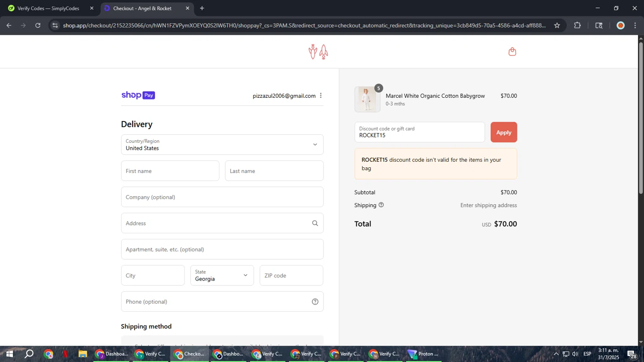Click the Last name field
This screenshot has width=644, height=362.
point(274,171)
